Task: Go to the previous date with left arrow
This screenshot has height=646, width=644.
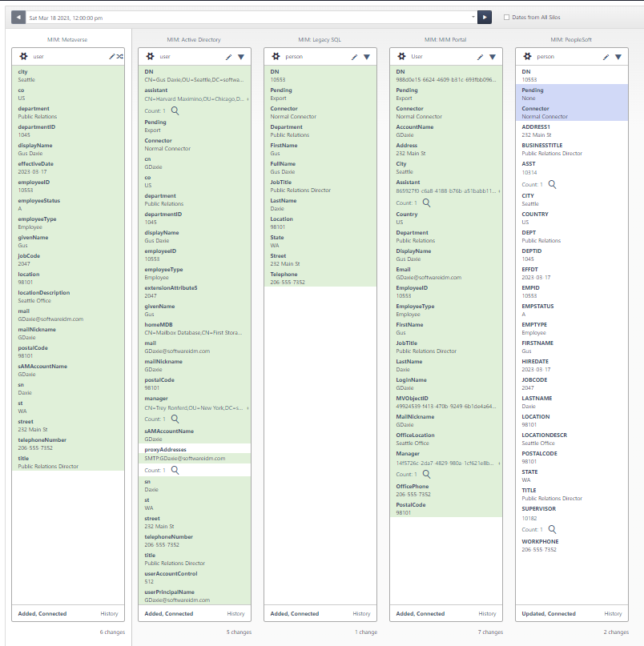Action: 18,18
